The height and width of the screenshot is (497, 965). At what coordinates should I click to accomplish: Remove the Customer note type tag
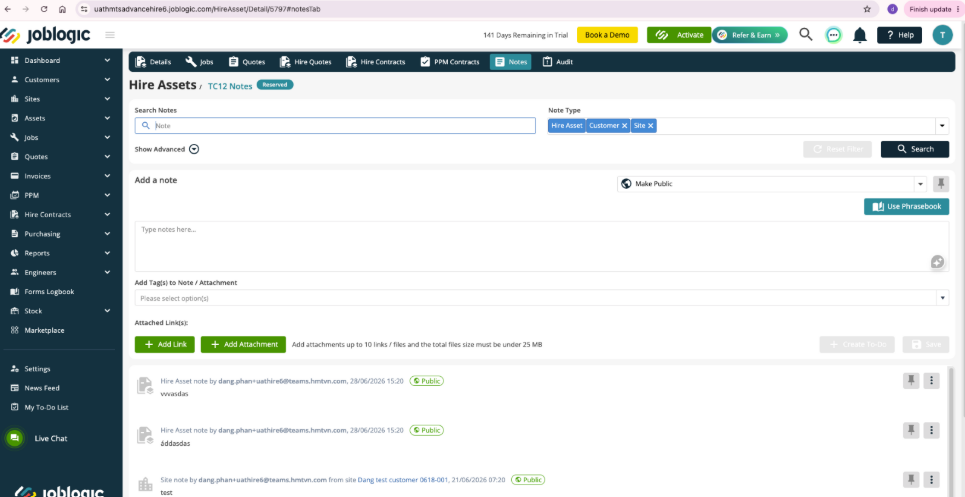[x=624, y=125]
